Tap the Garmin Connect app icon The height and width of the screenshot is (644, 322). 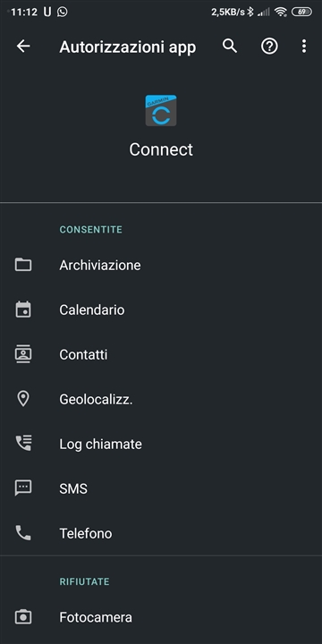point(161,111)
